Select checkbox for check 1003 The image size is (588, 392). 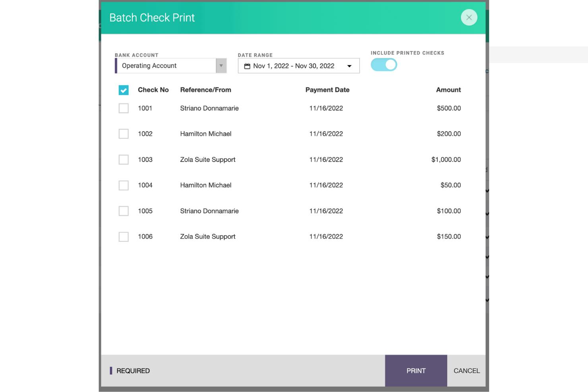coord(124,160)
